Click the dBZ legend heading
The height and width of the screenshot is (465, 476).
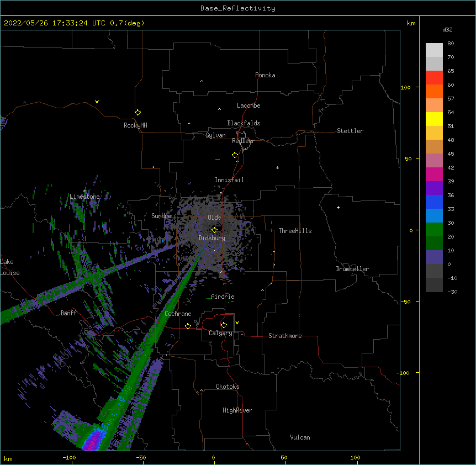[x=447, y=29]
